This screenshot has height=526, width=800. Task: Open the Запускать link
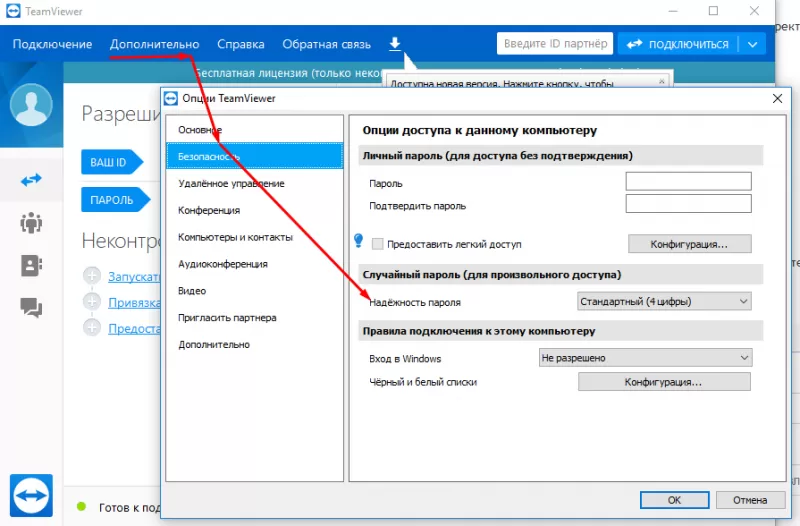[x=134, y=277]
